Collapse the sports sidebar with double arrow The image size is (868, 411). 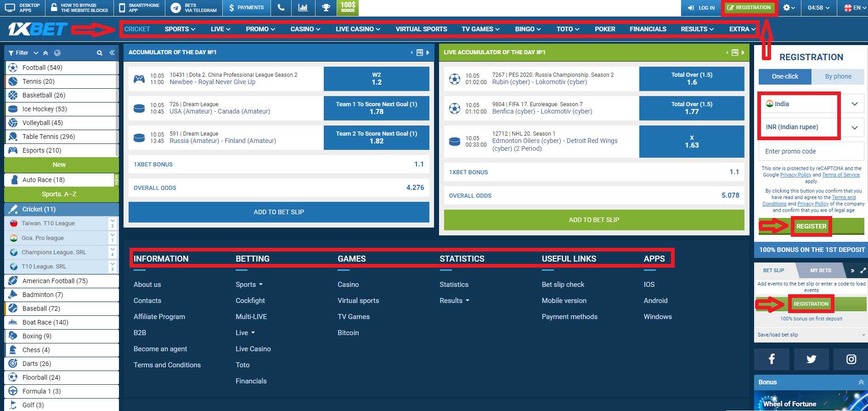click(112, 53)
